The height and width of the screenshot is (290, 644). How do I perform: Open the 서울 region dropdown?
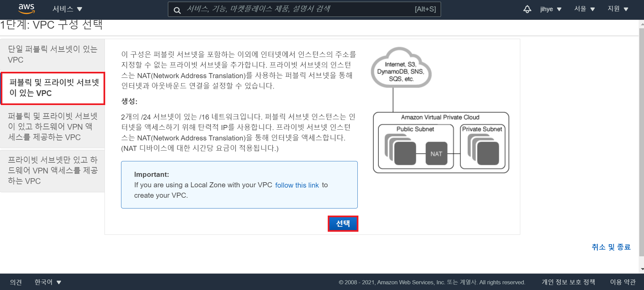point(584,9)
